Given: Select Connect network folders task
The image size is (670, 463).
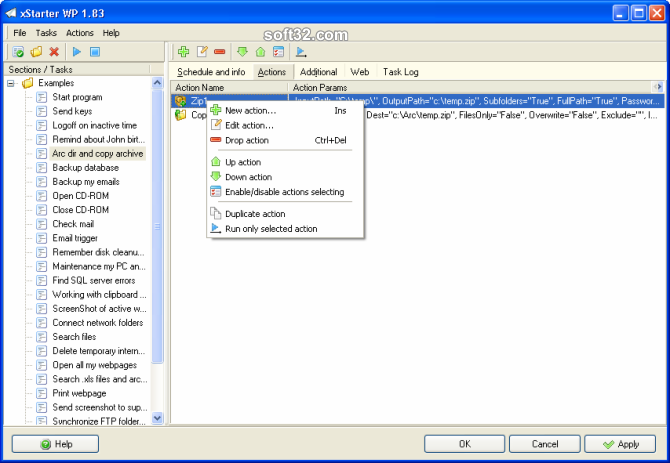Looking at the screenshot, I should [x=97, y=322].
